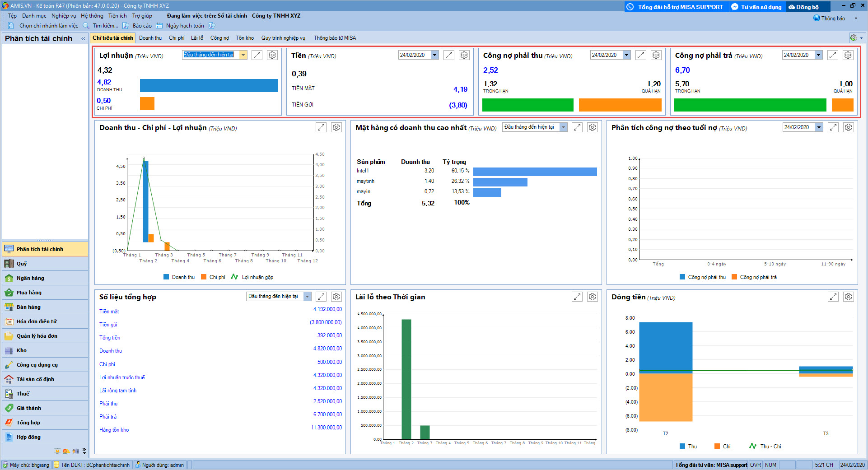Image resolution: width=868 pixels, height=470 pixels.
Task: Open the Lợi nhuận period dropdown
Action: pos(243,55)
